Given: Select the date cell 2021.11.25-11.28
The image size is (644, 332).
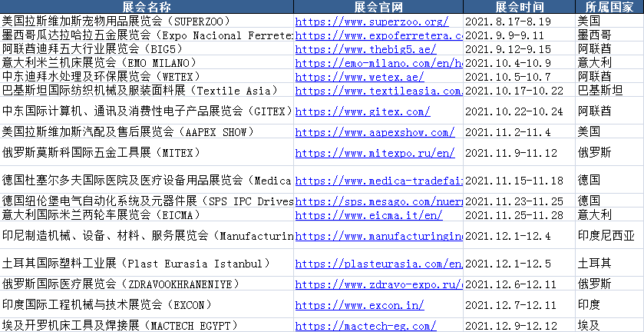Looking at the screenshot, I should [520, 214].
